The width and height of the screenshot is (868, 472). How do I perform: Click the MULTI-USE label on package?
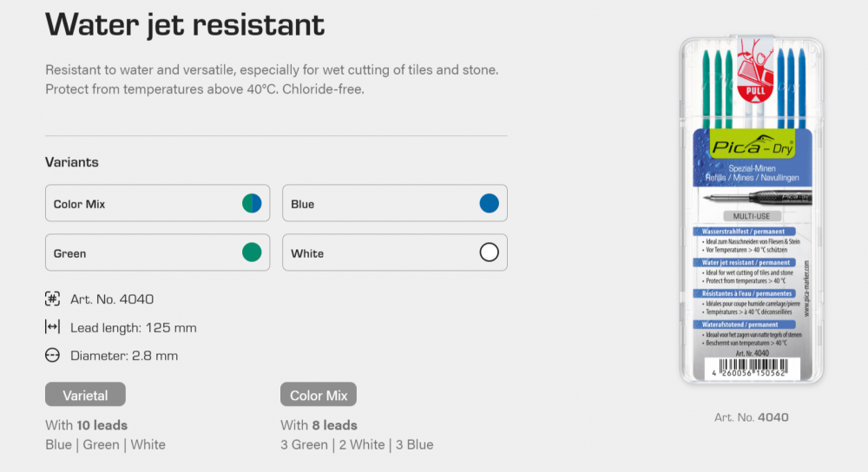751,216
